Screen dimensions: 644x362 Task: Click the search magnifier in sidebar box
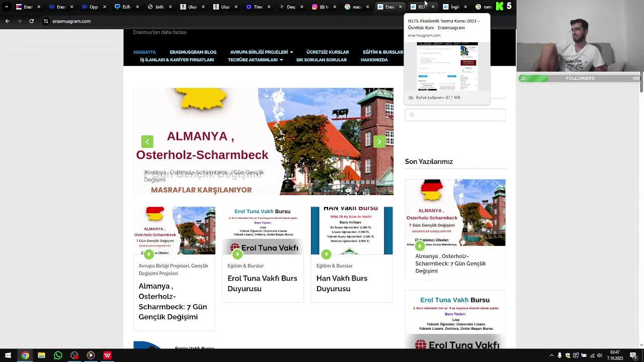pos(412,115)
